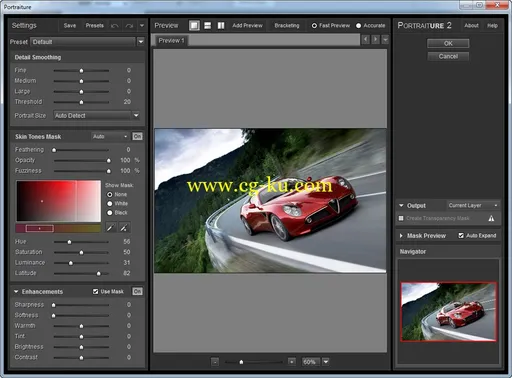This screenshot has height=378, width=512.
Task: Click the Warmth slider handle
Action: (81, 326)
